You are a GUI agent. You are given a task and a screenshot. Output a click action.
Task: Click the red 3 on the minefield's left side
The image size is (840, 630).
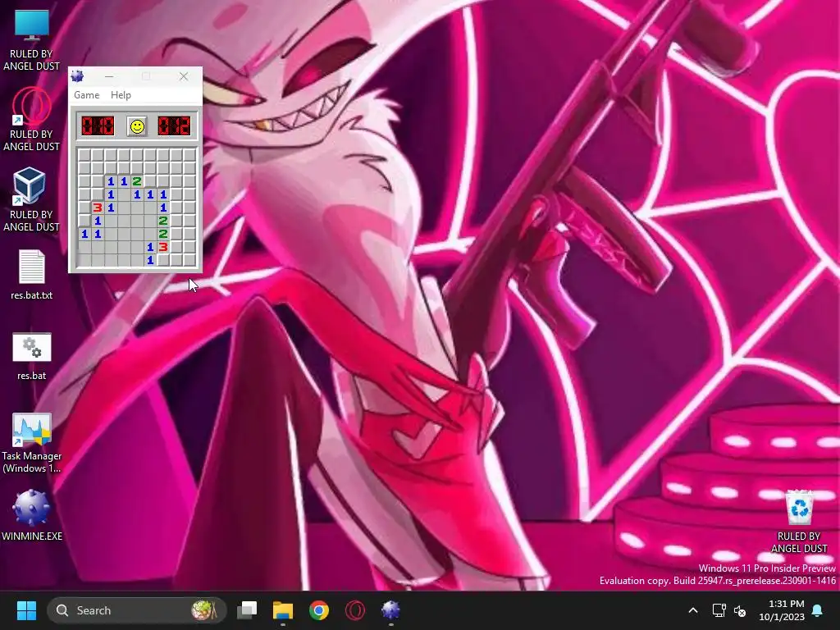(x=98, y=208)
